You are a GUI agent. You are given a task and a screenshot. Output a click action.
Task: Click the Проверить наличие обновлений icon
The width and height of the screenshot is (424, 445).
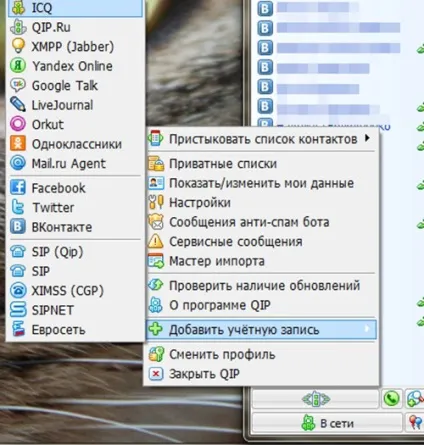pos(156,286)
